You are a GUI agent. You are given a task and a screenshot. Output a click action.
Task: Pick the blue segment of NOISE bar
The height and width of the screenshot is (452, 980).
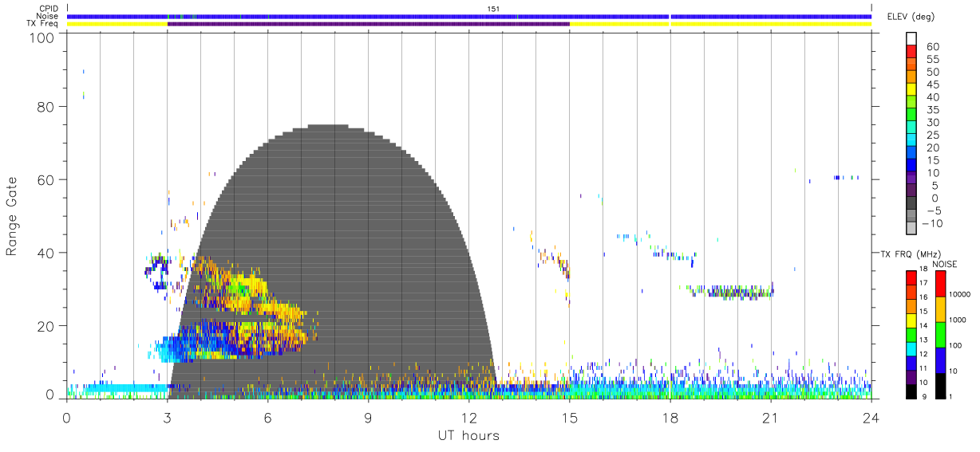click(x=939, y=360)
